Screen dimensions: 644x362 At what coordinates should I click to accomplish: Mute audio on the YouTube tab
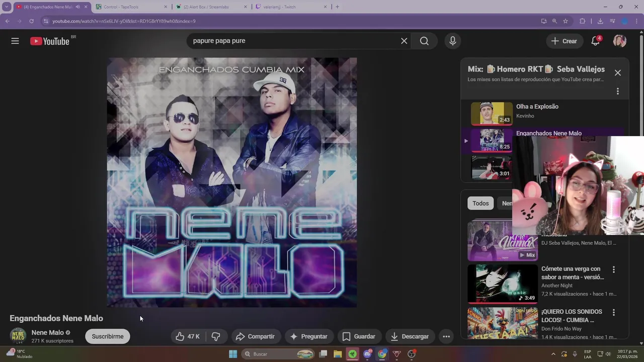[x=77, y=7]
